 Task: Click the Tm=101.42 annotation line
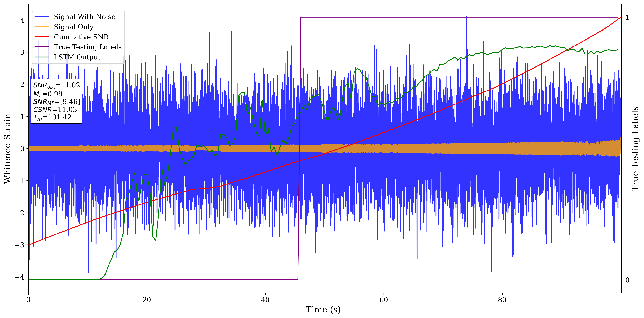(52, 117)
